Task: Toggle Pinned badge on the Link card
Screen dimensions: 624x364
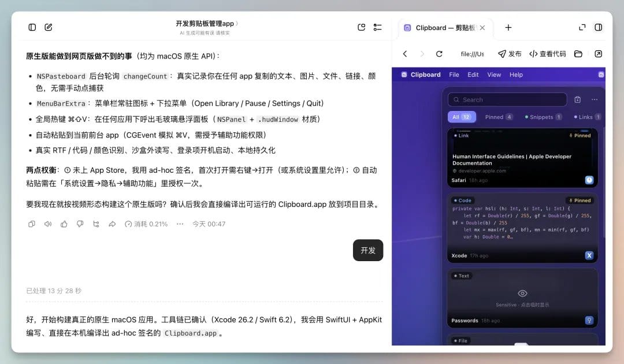Action: 580,136
